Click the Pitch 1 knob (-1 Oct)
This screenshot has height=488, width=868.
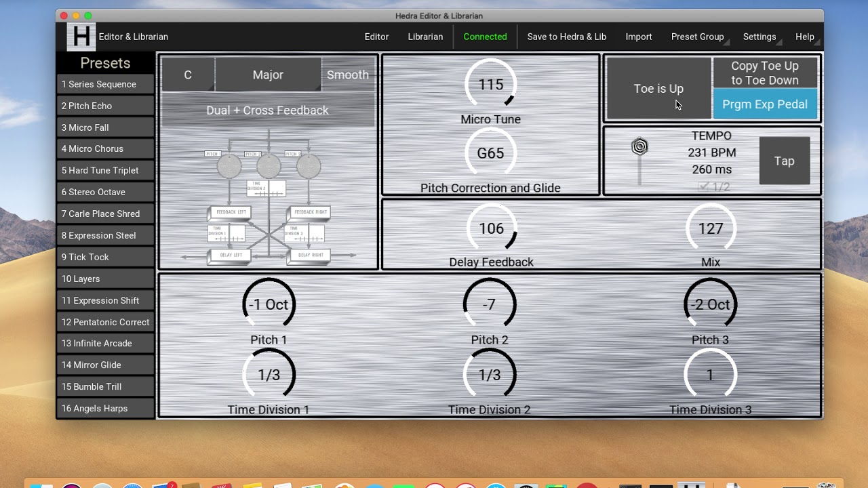click(269, 304)
